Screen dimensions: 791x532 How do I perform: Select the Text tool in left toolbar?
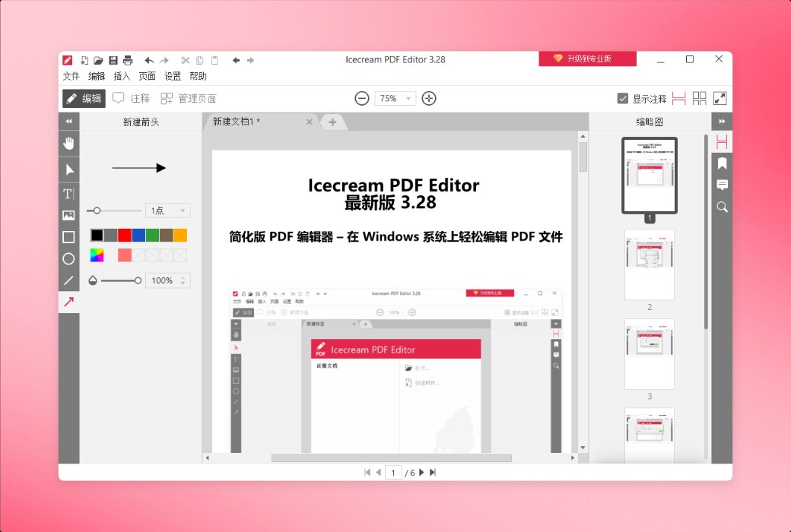(68, 194)
